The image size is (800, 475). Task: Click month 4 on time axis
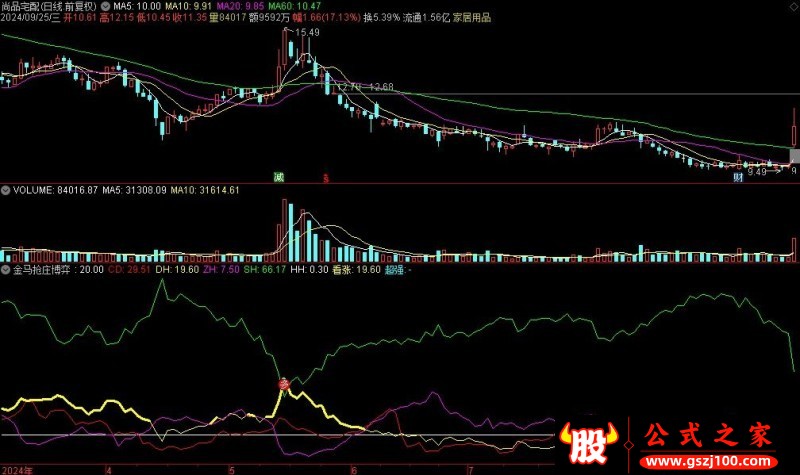tap(109, 470)
